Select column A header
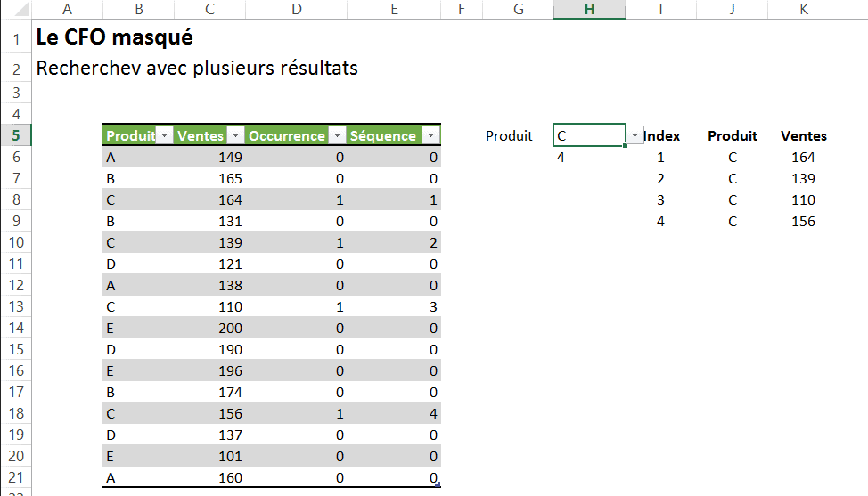Image resolution: width=868 pixels, height=496 pixels. click(x=68, y=9)
